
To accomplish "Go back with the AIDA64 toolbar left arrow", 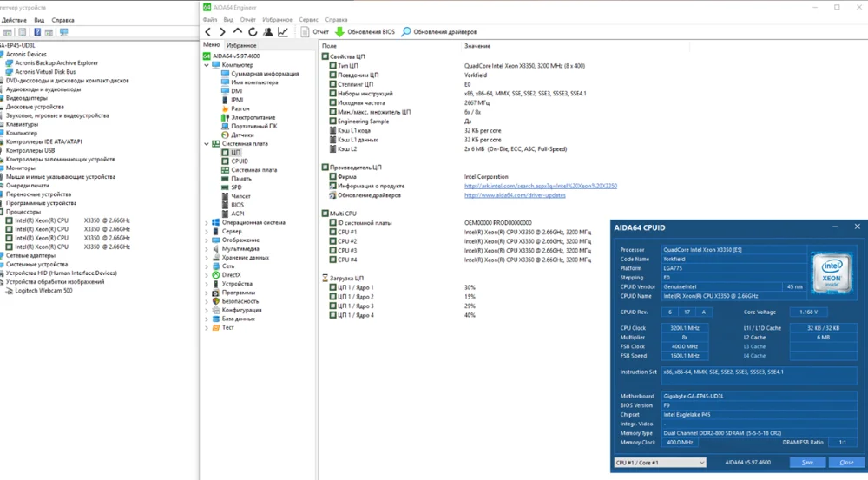I will [x=208, y=32].
